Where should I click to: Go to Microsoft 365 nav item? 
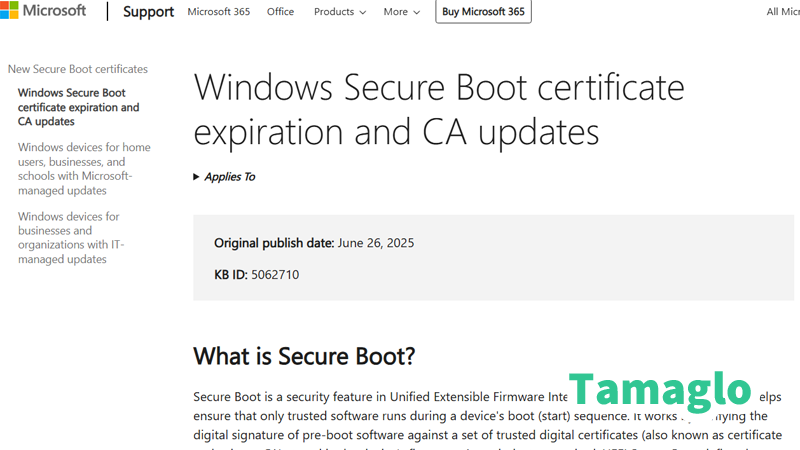click(219, 12)
